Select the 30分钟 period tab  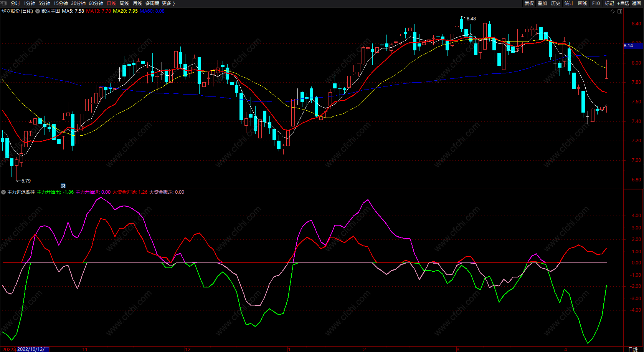click(78, 3)
